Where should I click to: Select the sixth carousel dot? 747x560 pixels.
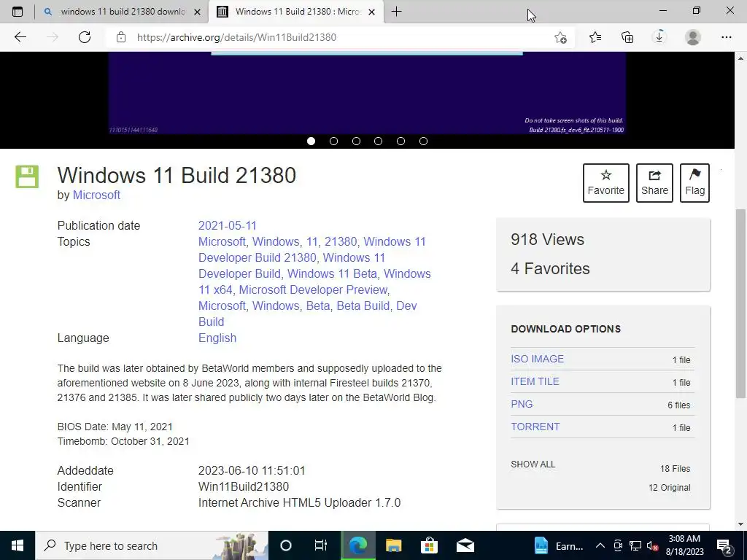click(x=423, y=141)
